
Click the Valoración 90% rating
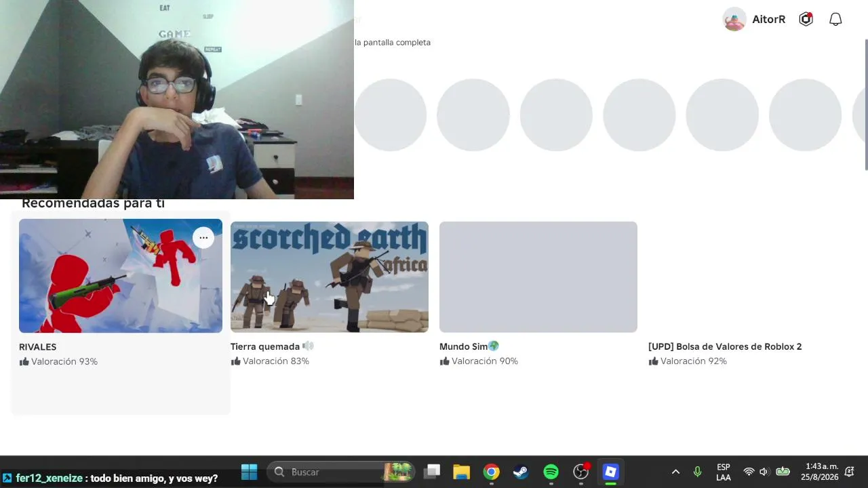tap(479, 362)
